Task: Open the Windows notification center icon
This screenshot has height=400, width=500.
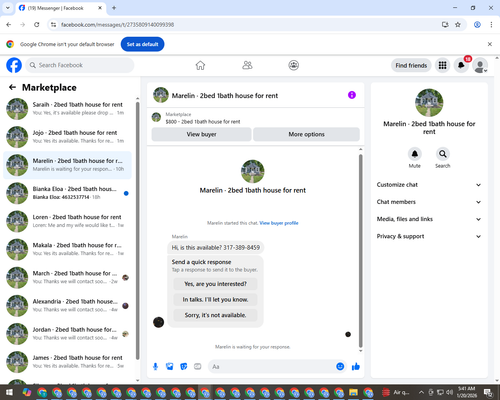Action: (488, 392)
